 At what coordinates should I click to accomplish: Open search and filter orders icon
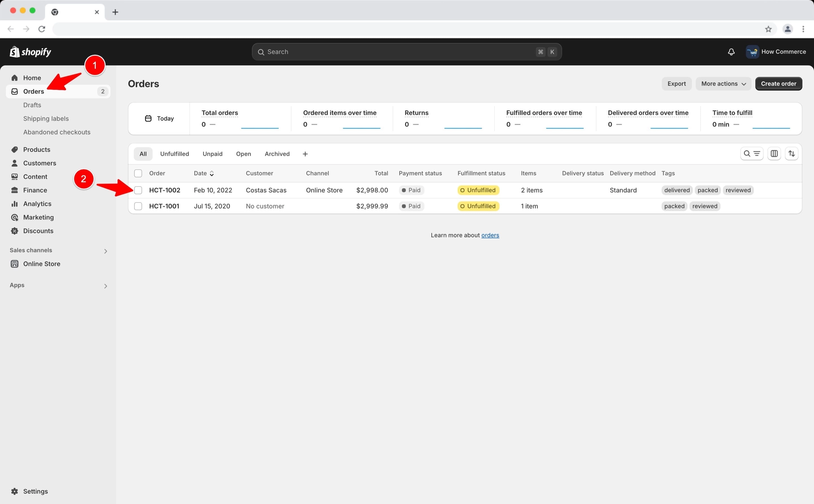point(752,154)
